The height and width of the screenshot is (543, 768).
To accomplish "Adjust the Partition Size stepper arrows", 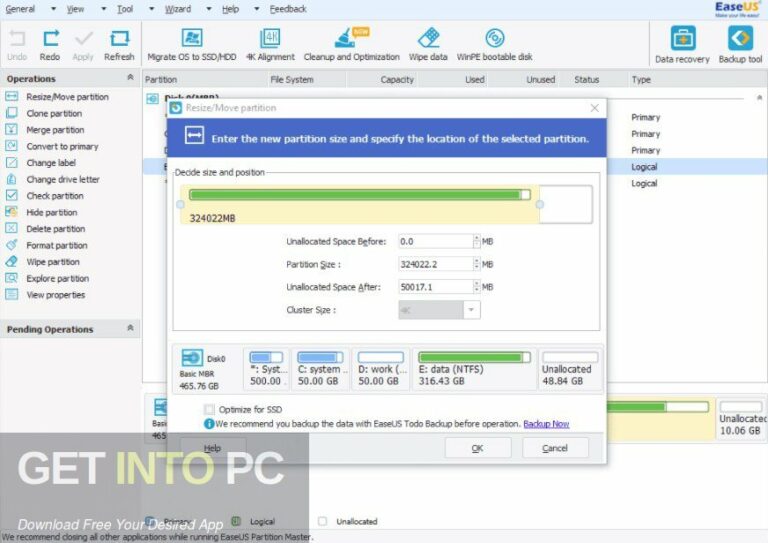I will click(477, 264).
